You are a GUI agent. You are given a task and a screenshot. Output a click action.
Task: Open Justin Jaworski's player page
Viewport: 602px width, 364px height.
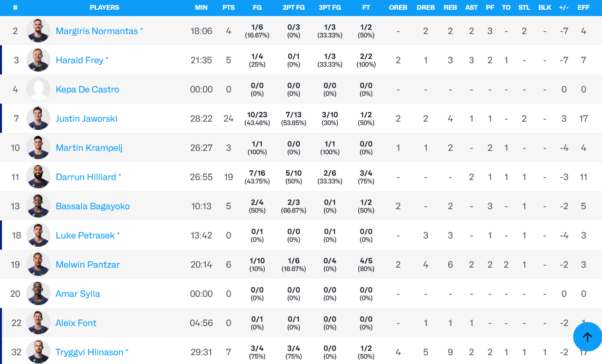[87, 119]
